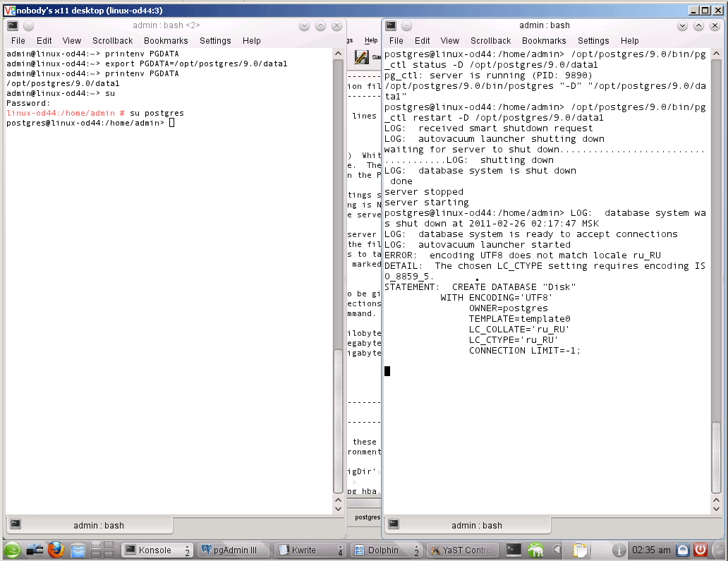Click the terminal icon on left Konsole tab

(x=16, y=524)
